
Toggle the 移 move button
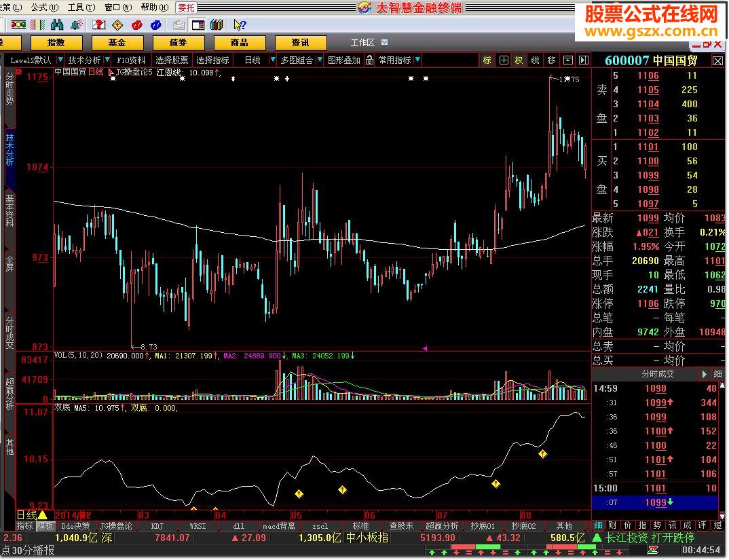coord(551,60)
